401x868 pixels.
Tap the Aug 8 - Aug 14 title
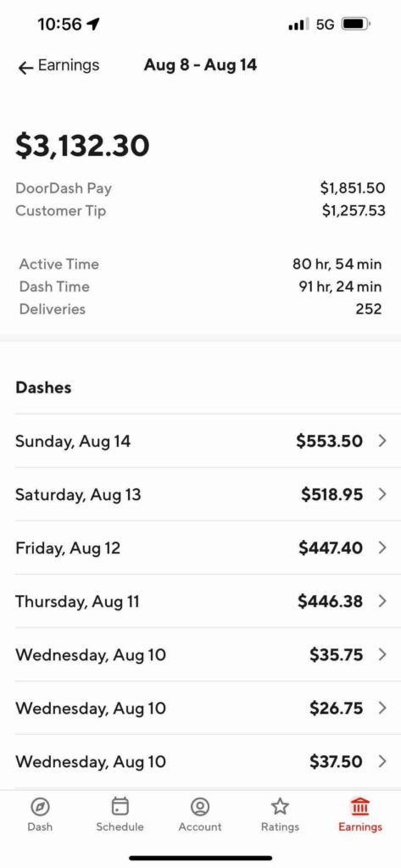(200, 65)
